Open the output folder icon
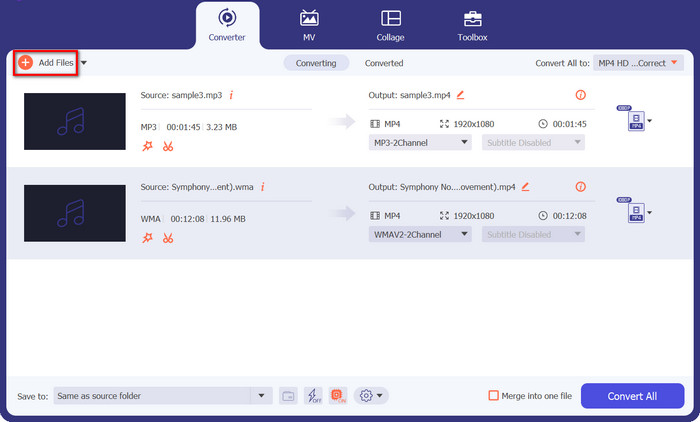 pyautogui.click(x=288, y=396)
